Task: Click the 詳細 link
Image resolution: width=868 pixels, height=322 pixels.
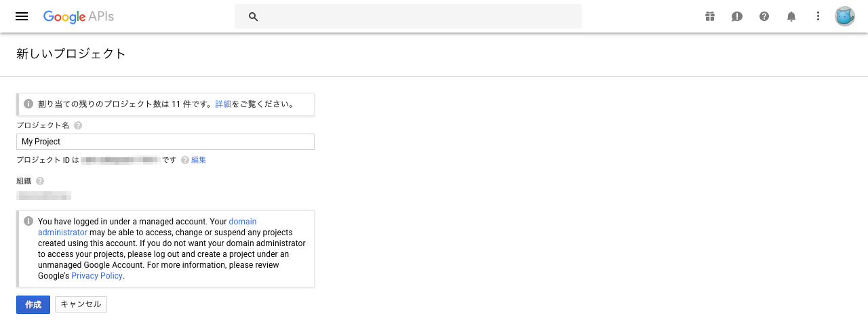Action: (x=223, y=104)
